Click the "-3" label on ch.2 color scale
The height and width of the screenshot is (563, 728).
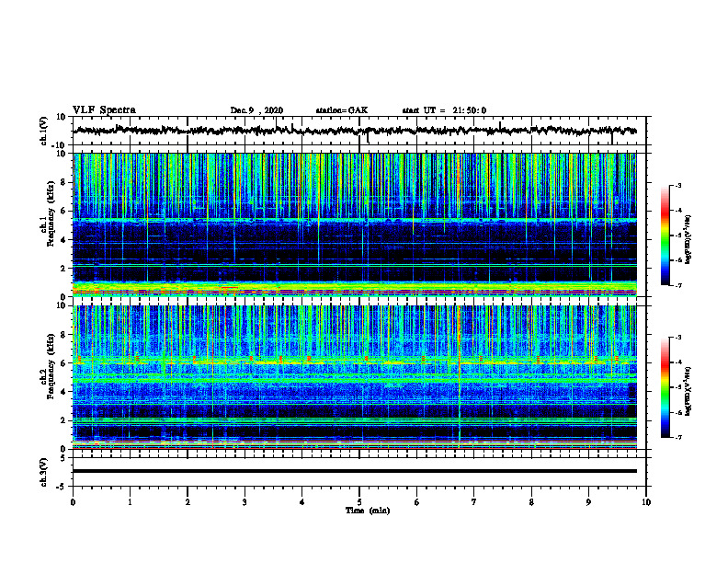point(677,338)
